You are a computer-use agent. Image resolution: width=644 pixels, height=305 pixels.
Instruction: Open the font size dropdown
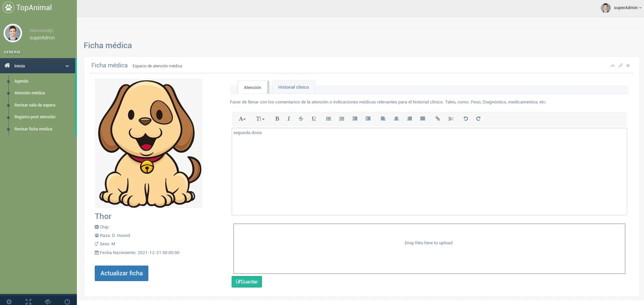point(260,119)
